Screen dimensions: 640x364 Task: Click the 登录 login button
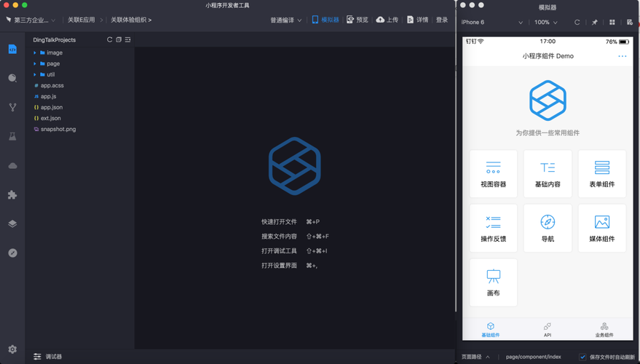click(442, 20)
